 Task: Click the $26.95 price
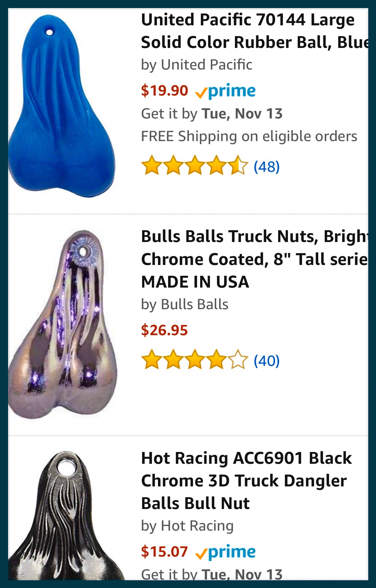pyautogui.click(x=164, y=330)
